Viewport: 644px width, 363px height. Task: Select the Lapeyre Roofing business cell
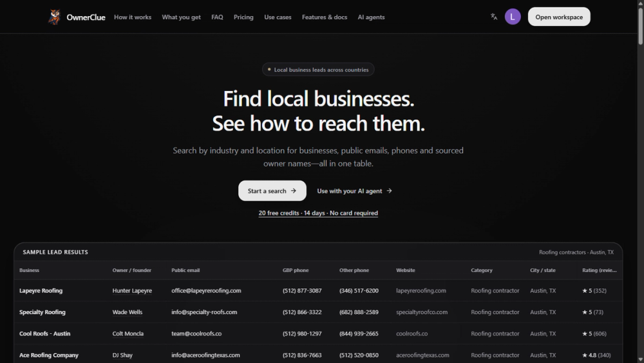pos(41,291)
